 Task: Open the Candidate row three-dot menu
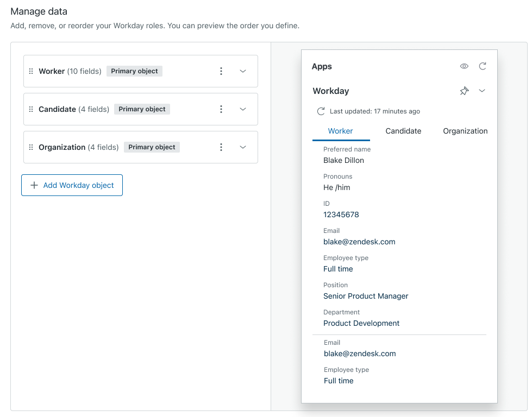pos(221,109)
